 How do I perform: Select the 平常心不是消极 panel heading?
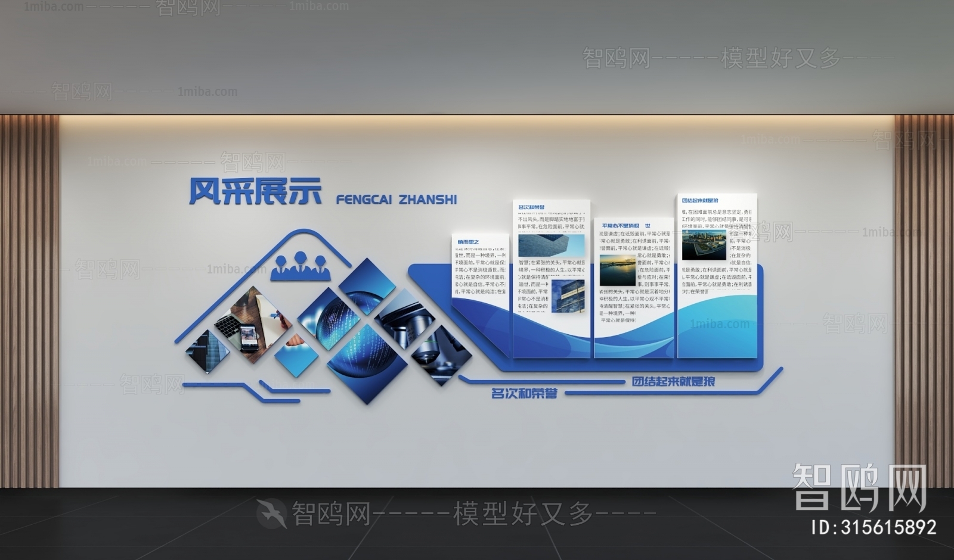(625, 226)
